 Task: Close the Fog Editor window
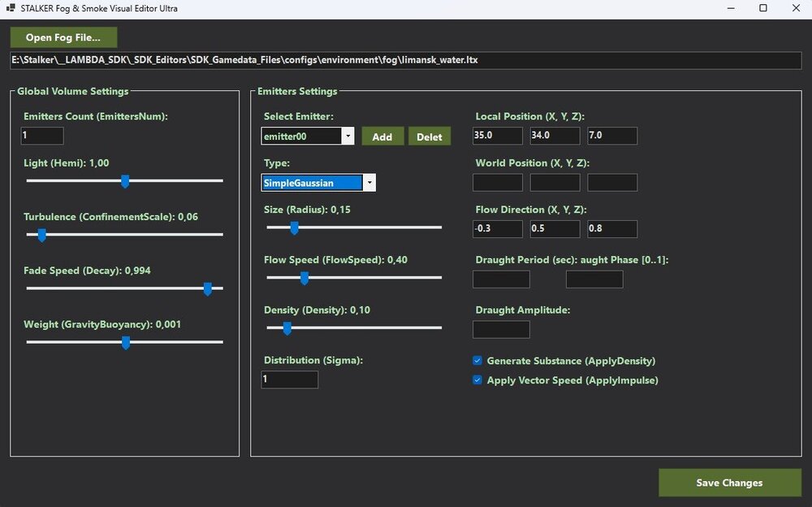pyautogui.click(x=796, y=8)
